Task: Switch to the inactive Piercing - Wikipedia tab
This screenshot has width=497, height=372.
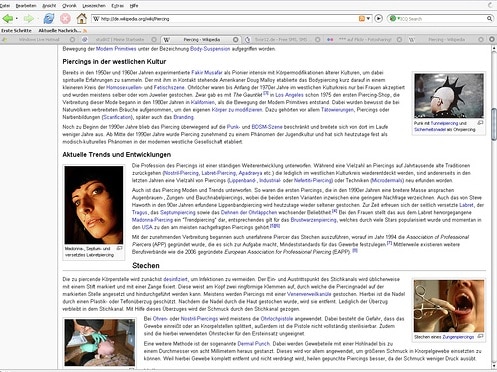Action: point(446,39)
